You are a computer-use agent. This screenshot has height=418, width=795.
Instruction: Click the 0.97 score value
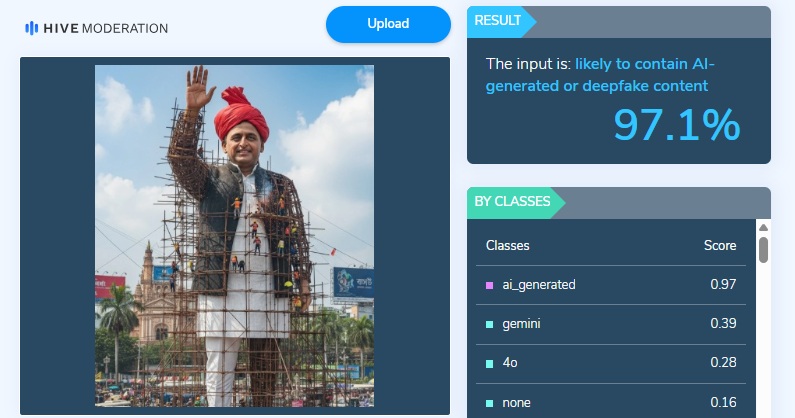point(723,285)
